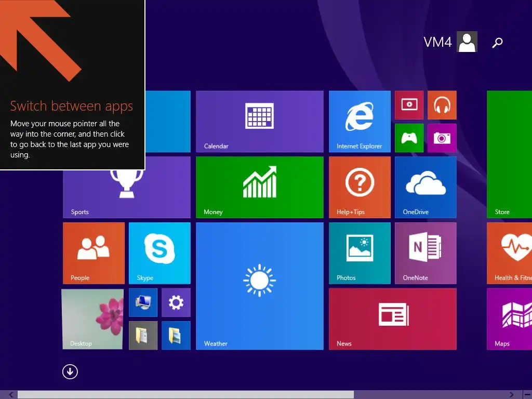Click the zoom-out minus button in the corner
Screen dimensions: 532x399
coord(528,395)
